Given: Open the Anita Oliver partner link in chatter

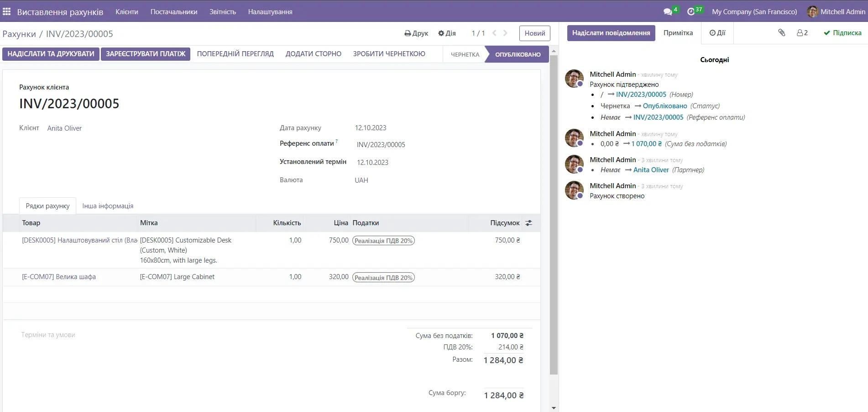Looking at the screenshot, I should pyautogui.click(x=651, y=170).
